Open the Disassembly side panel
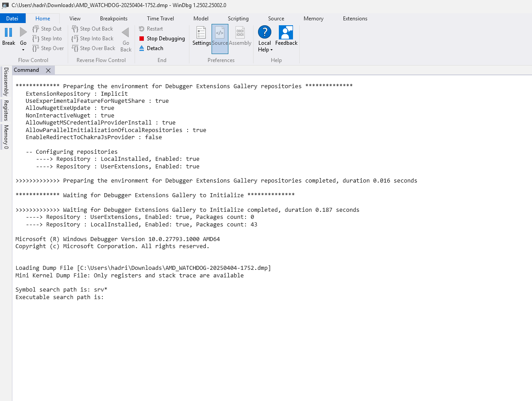This screenshot has width=532, height=401. [x=6, y=82]
